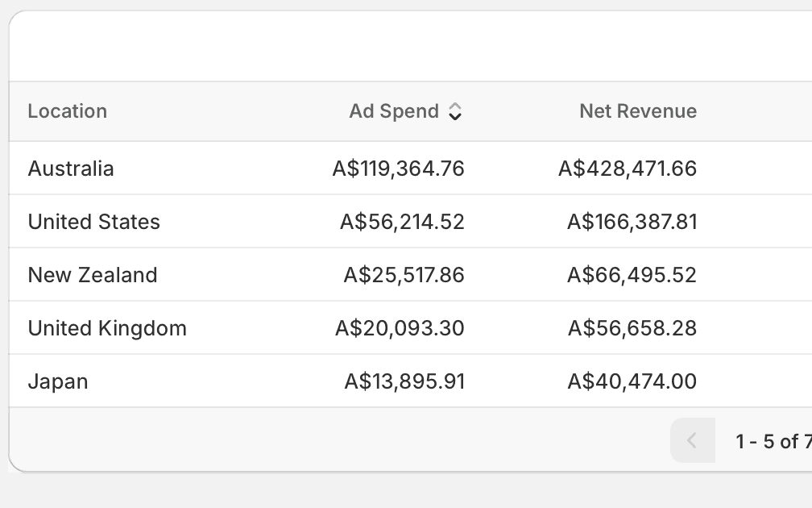The height and width of the screenshot is (508, 812).
Task: Click Japan ad spend A$13,895.91
Action: [x=404, y=381]
